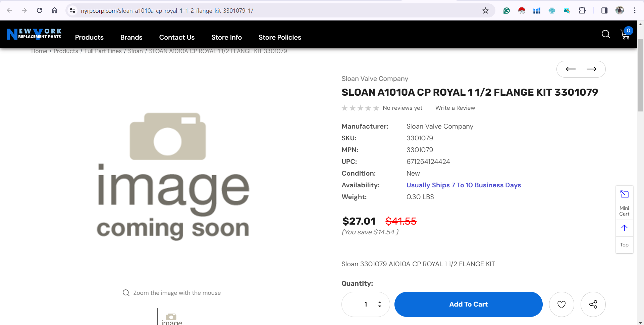The width and height of the screenshot is (644, 325).
Task: Click the struck-through price $41.55
Action: coord(401,221)
